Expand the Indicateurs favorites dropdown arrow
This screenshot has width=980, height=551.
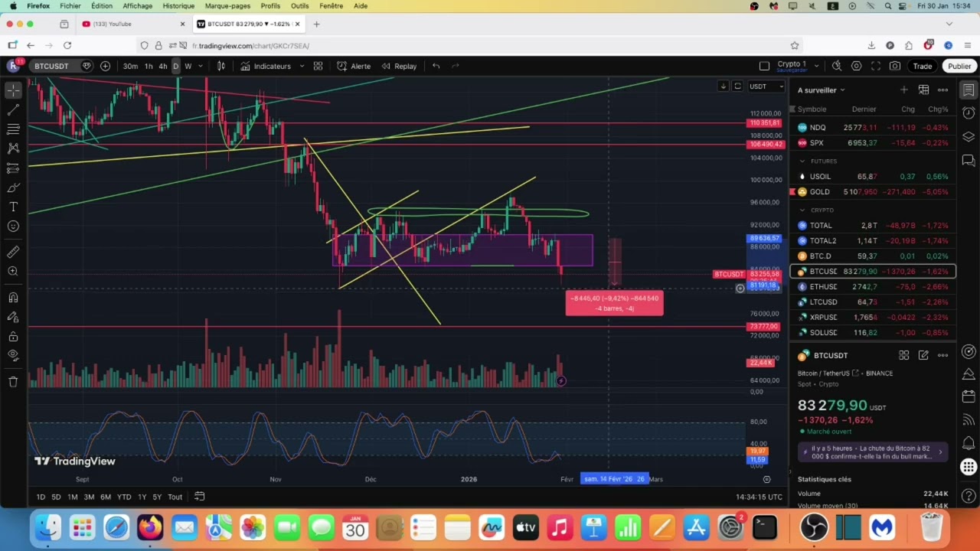(301, 66)
